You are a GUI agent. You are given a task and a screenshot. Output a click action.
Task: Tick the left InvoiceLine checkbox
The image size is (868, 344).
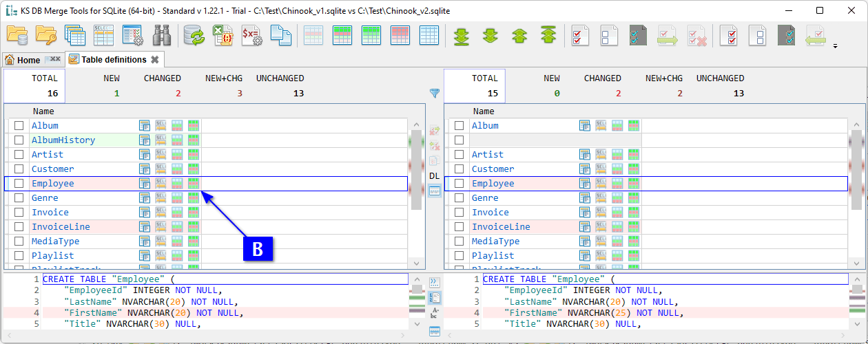coord(19,227)
